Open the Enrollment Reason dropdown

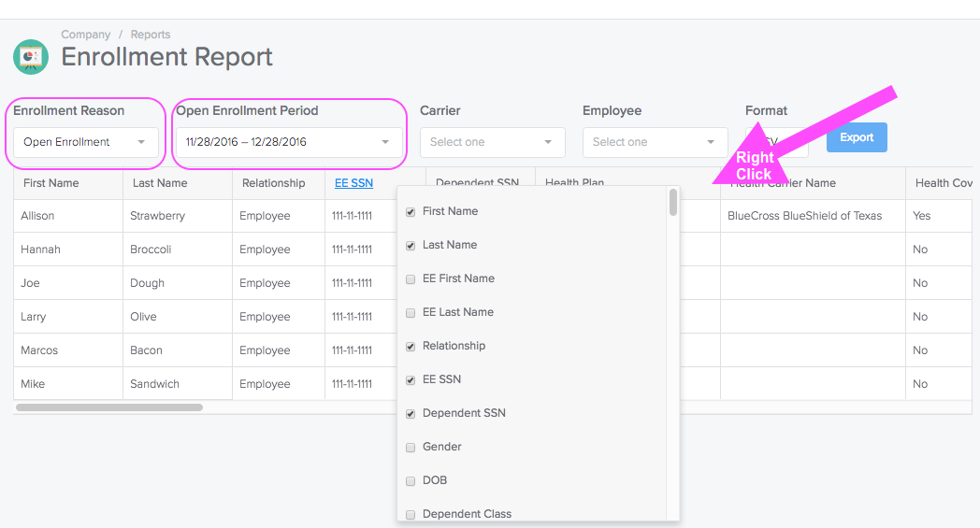click(86, 142)
